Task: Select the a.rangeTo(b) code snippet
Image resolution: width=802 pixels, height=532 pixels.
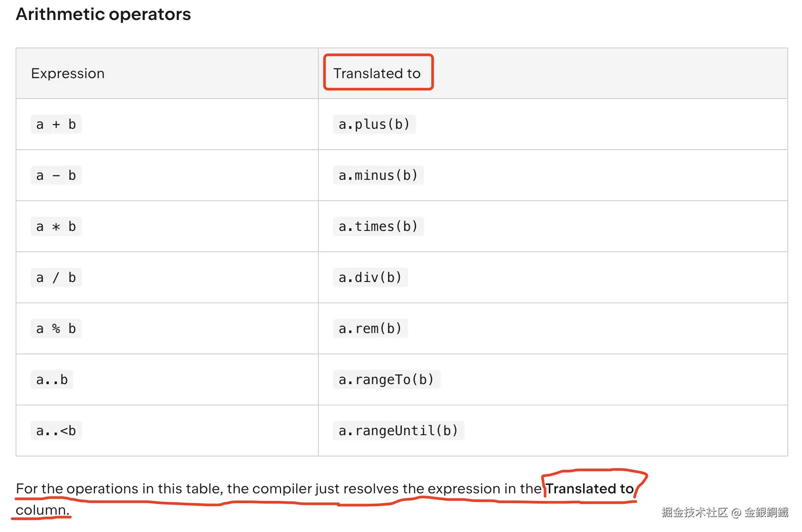Action: pos(386,380)
